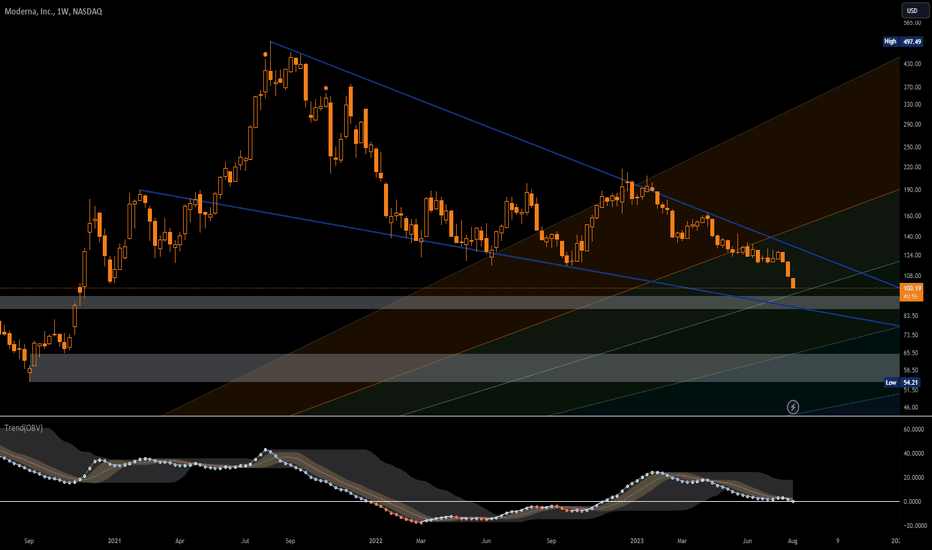Viewport: 932px width, 550px height.
Task: Click the Jul time axis label
Action: click(x=245, y=541)
